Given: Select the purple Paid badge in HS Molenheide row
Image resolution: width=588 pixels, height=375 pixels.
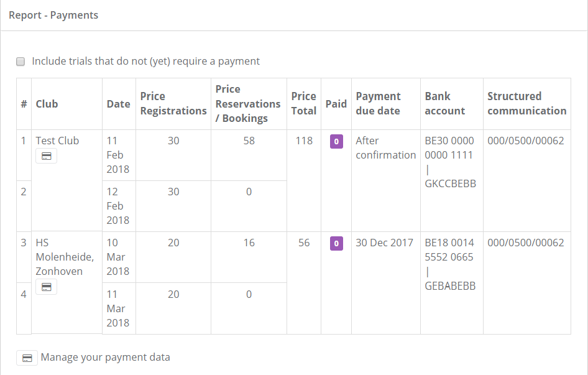Looking at the screenshot, I should [x=336, y=244].
